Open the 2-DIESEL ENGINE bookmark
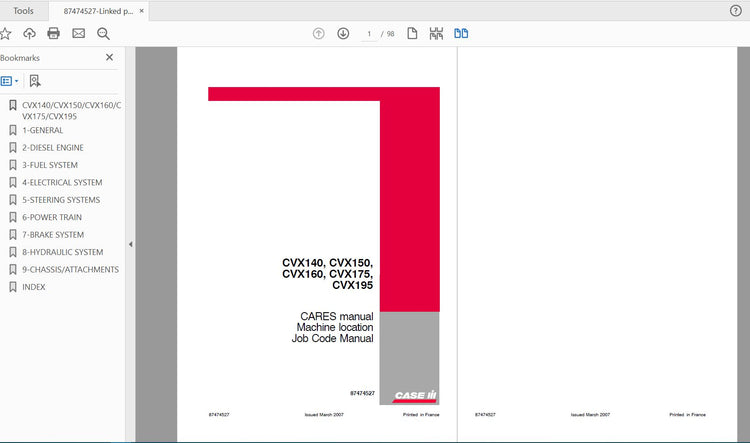Viewport: 750px width, 443px height. pyautogui.click(x=53, y=148)
